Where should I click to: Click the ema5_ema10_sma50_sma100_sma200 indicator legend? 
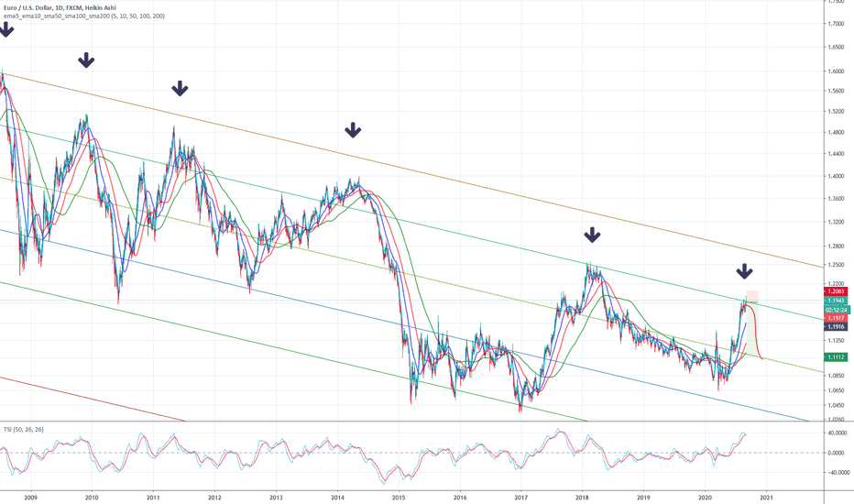point(84,16)
